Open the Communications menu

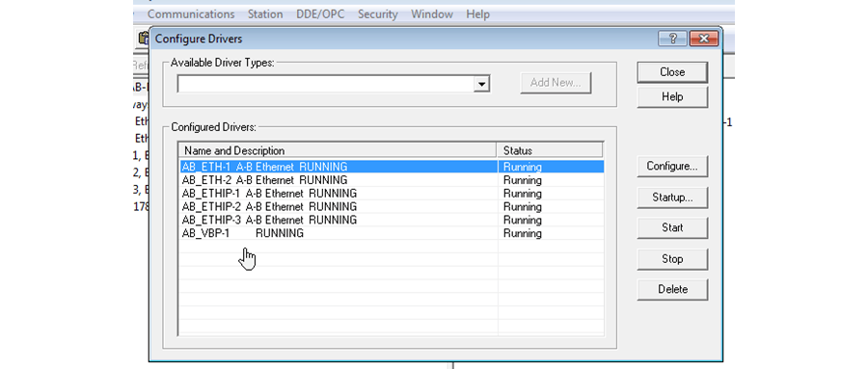(191, 14)
